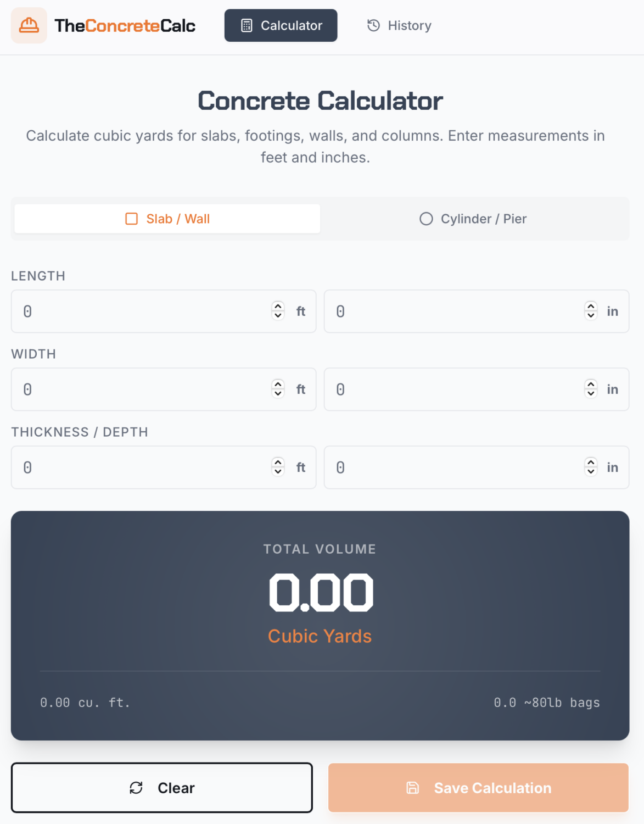
Task: Click the Thickness inches stepper arrows
Action: pos(591,467)
